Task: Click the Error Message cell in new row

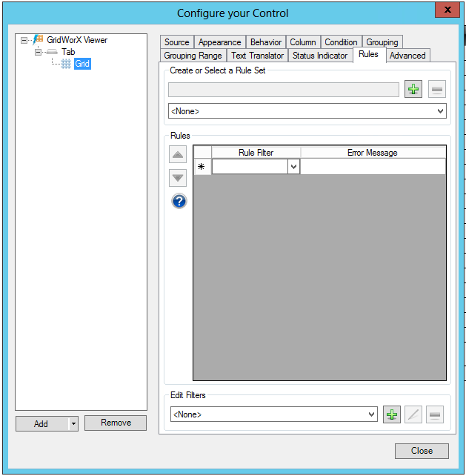Action: click(x=373, y=167)
